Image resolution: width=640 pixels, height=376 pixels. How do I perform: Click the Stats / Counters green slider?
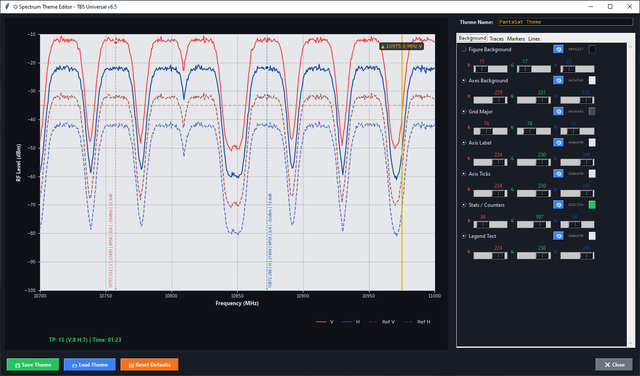[x=534, y=224]
